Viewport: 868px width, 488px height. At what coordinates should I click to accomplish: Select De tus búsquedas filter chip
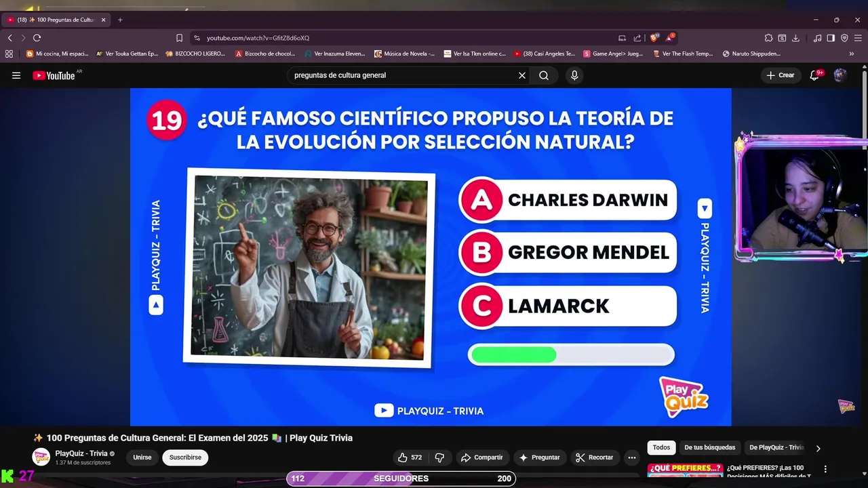pos(709,447)
